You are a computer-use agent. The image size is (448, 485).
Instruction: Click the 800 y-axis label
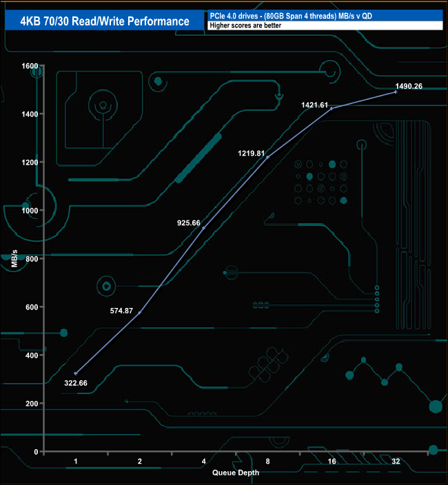32,259
